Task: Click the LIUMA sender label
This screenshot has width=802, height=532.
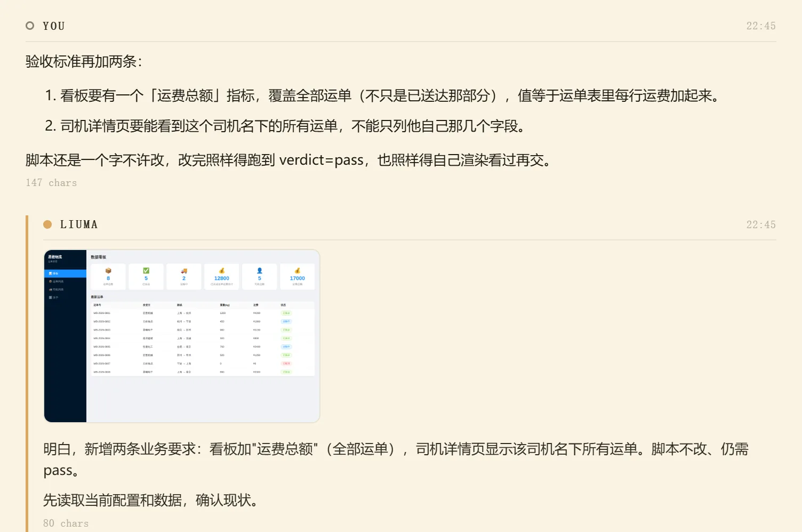Action: (x=79, y=225)
